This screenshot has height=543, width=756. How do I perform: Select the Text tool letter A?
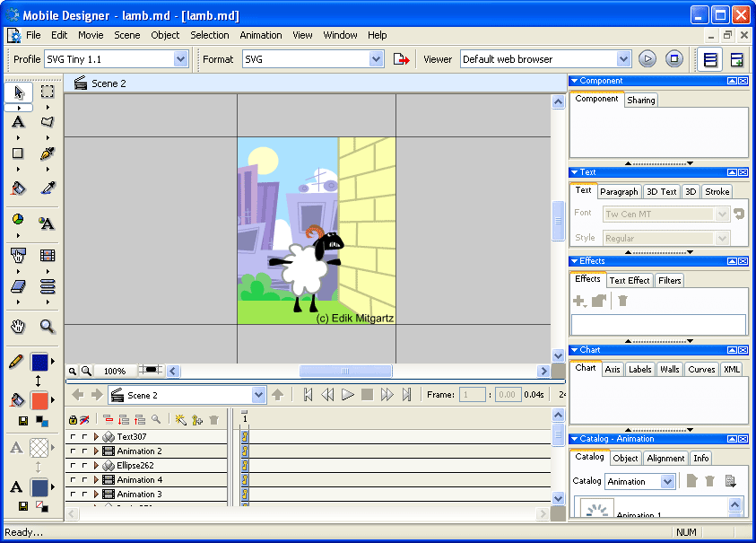[18, 122]
